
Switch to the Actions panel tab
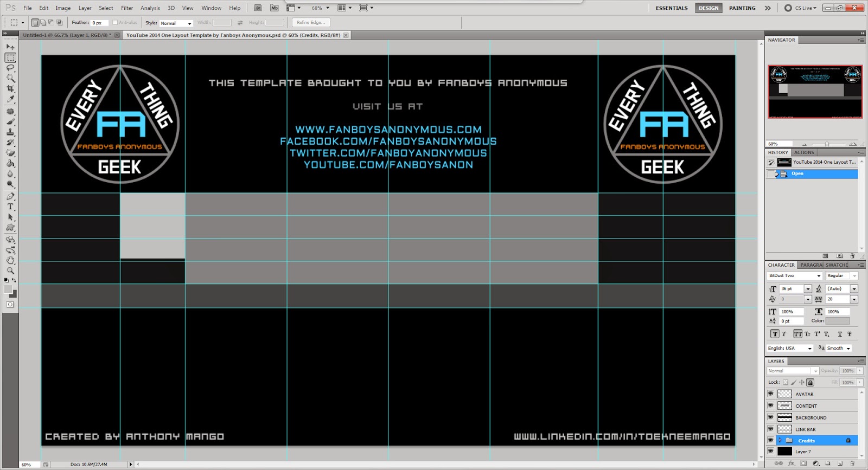pyautogui.click(x=804, y=152)
